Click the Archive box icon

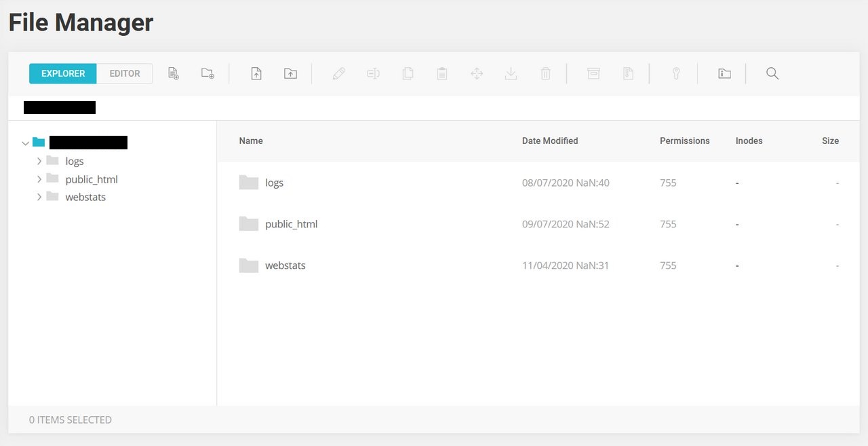coord(593,73)
